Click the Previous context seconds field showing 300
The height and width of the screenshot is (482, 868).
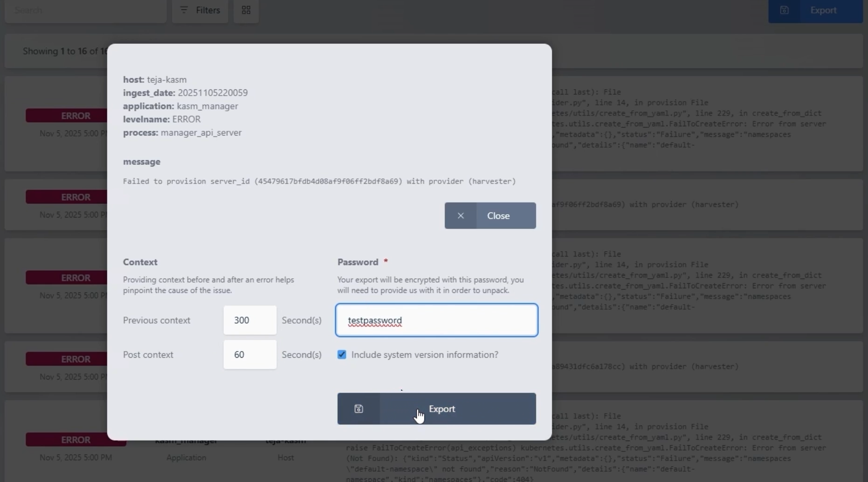[x=250, y=320]
